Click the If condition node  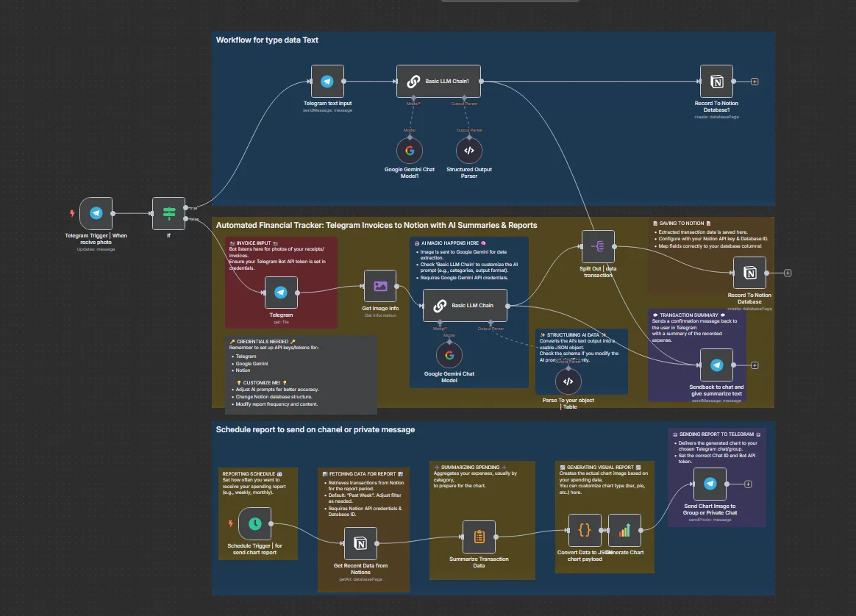[x=168, y=213]
